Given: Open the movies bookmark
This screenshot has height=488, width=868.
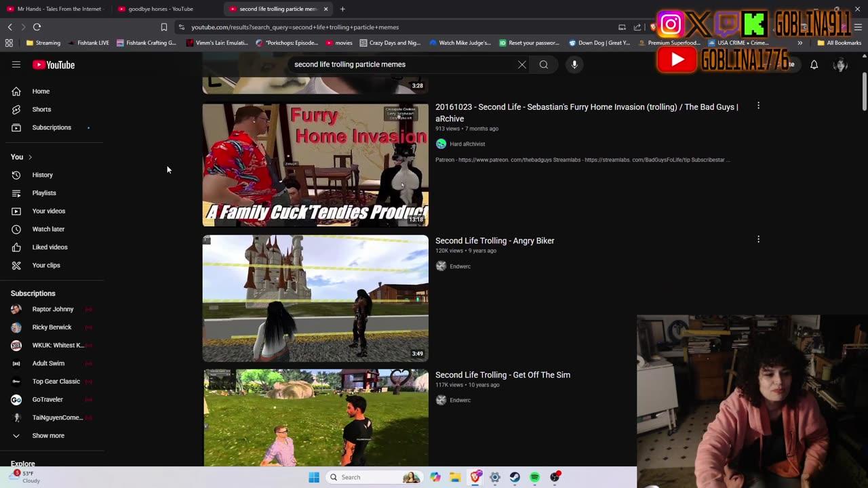Looking at the screenshot, I should pyautogui.click(x=339, y=43).
